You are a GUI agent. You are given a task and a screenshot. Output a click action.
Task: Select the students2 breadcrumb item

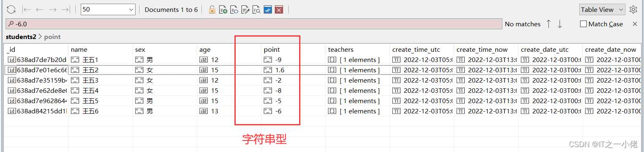(21, 37)
